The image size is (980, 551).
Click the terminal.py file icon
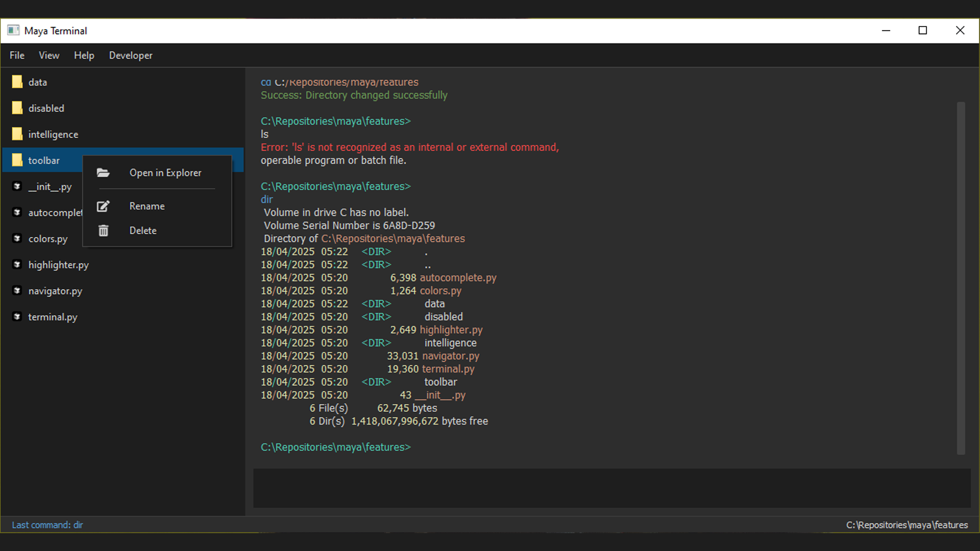point(17,317)
